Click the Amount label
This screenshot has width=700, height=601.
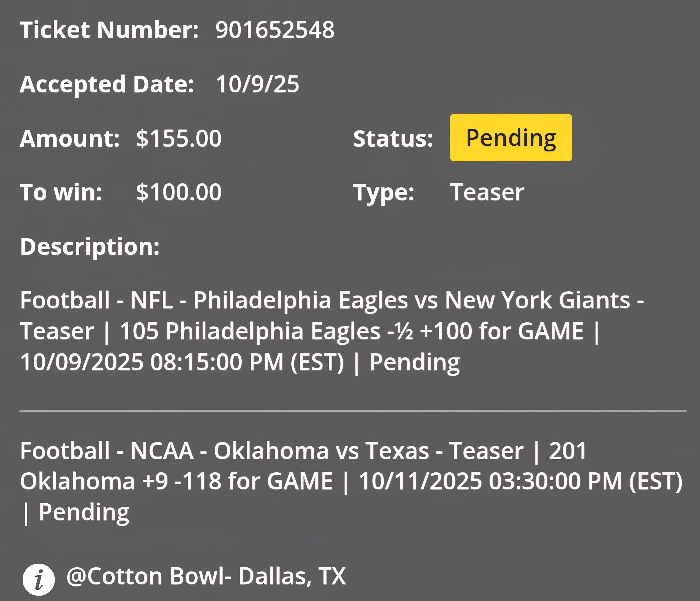(x=70, y=138)
